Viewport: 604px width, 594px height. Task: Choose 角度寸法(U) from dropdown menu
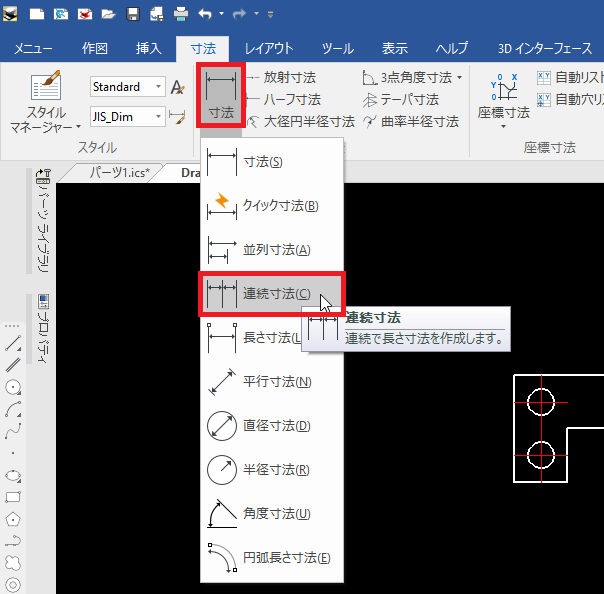(x=272, y=513)
